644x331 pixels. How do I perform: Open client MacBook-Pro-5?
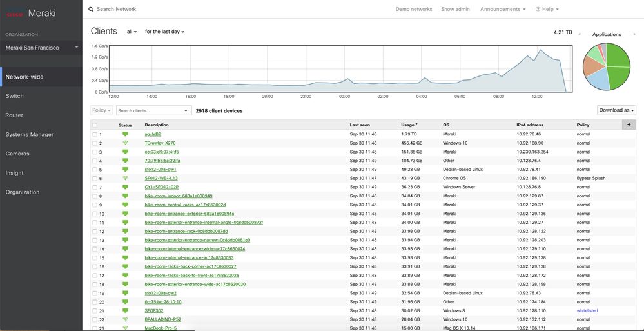(161, 328)
